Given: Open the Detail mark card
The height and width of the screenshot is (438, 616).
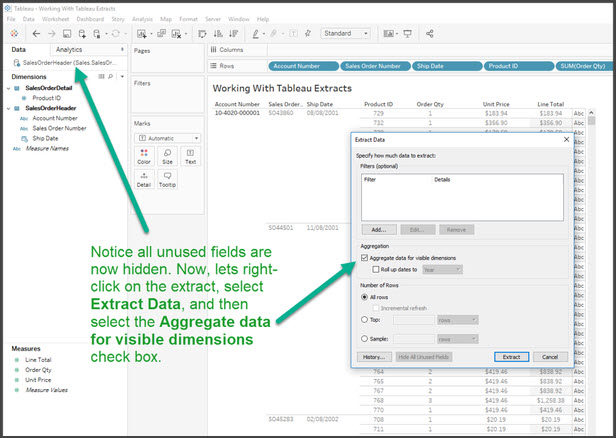Looking at the screenshot, I should (143, 179).
